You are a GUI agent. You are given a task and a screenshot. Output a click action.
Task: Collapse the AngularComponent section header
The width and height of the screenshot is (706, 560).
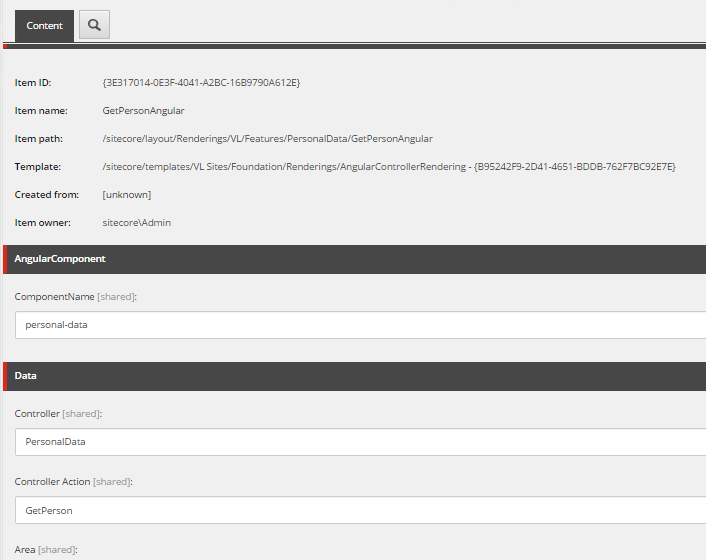pos(354,259)
